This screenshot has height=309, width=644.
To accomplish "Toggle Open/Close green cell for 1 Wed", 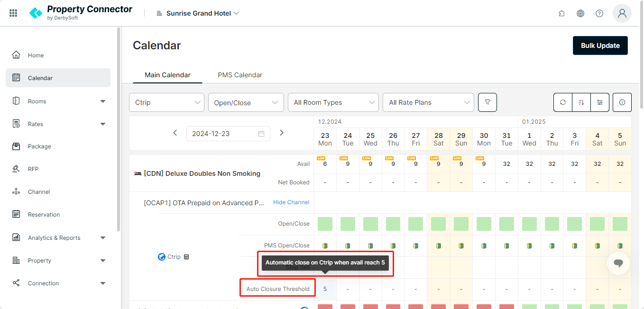I will 529,224.
